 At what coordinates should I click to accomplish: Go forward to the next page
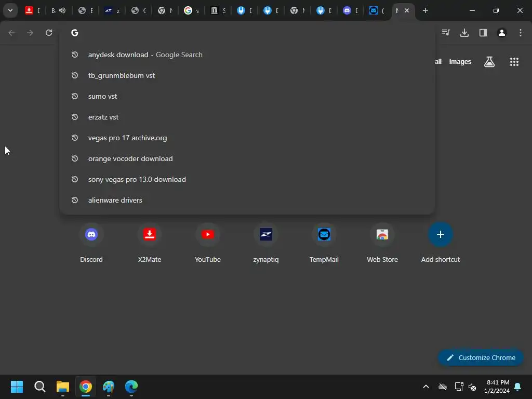tap(30, 33)
